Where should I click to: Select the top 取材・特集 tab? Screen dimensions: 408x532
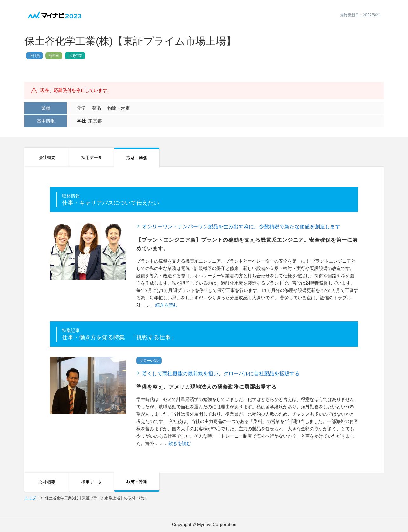click(137, 157)
